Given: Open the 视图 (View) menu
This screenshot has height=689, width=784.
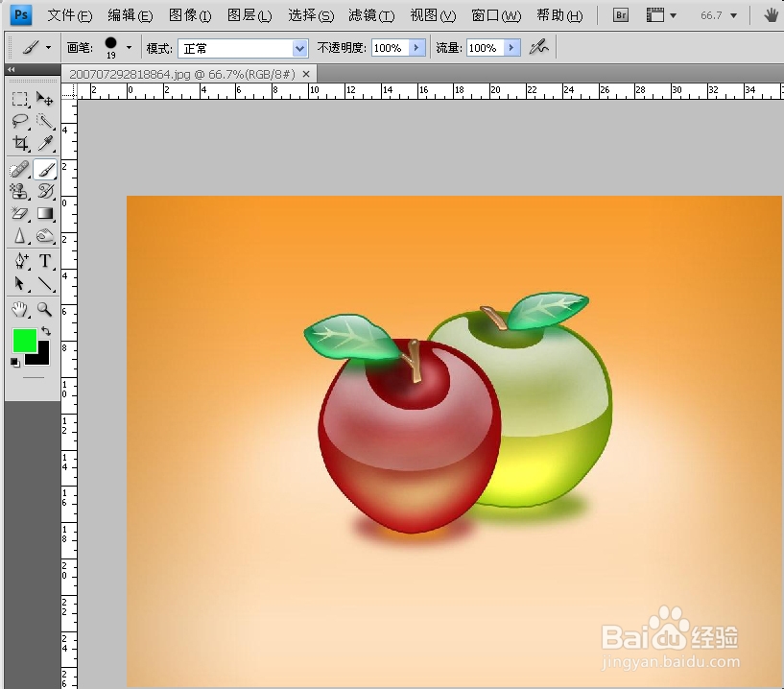Looking at the screenshot, I should click(433, 16).
